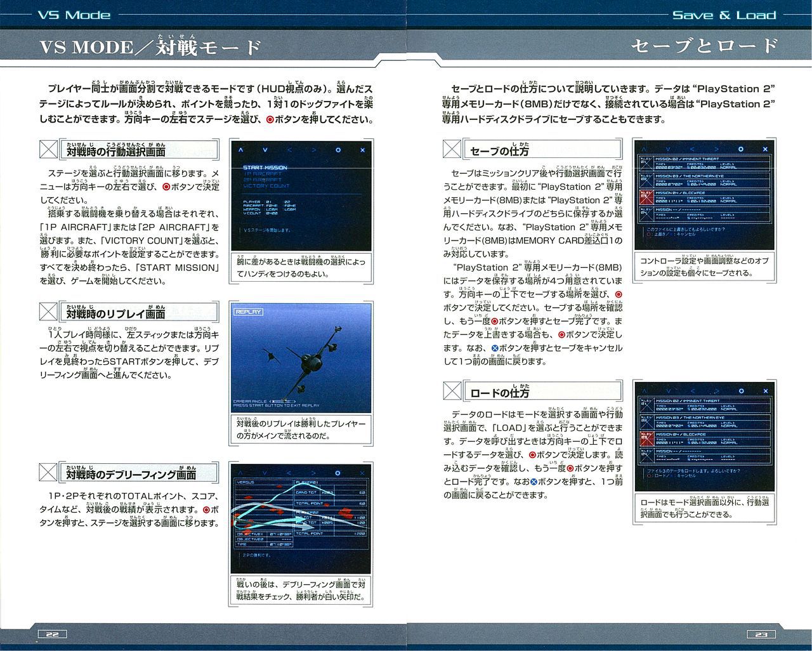Click the Save & Load header tab label
Screen dimensions: 812x651
pyautogui.click(x=724, y=15)
